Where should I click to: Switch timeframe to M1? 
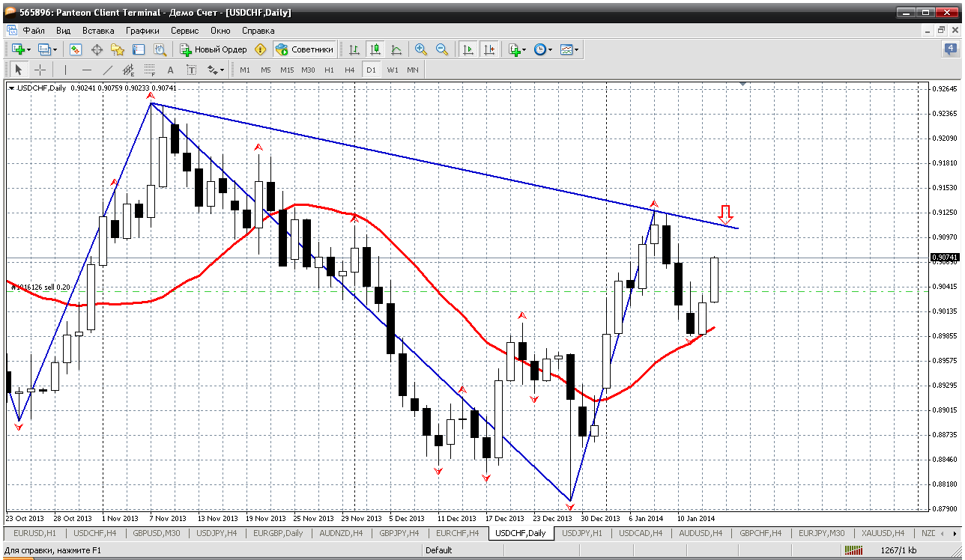(245, 70)
